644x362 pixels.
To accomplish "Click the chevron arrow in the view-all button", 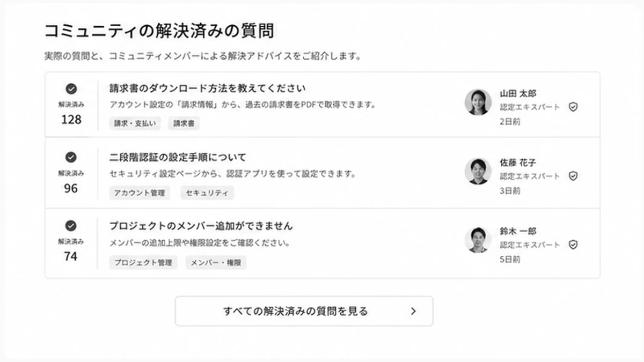I will tap(413, 311).
